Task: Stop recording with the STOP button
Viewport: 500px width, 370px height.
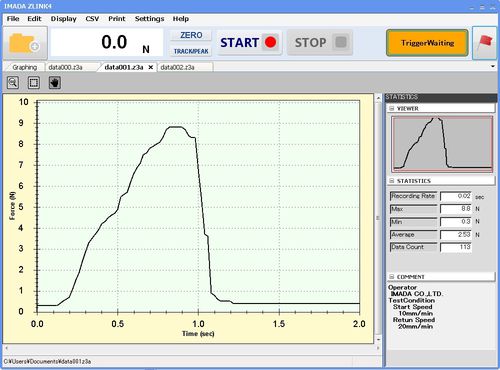Action: [320, 43]
